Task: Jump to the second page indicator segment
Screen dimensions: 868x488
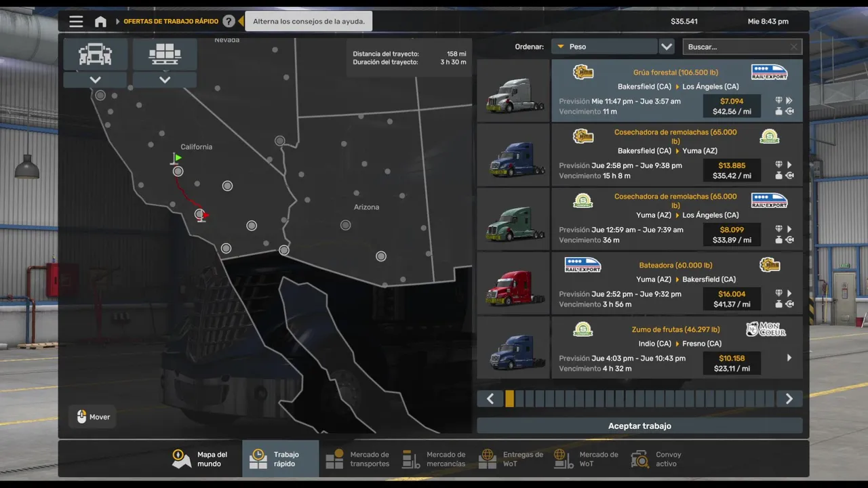Action: pyautogui.click(x=519, y=399)
